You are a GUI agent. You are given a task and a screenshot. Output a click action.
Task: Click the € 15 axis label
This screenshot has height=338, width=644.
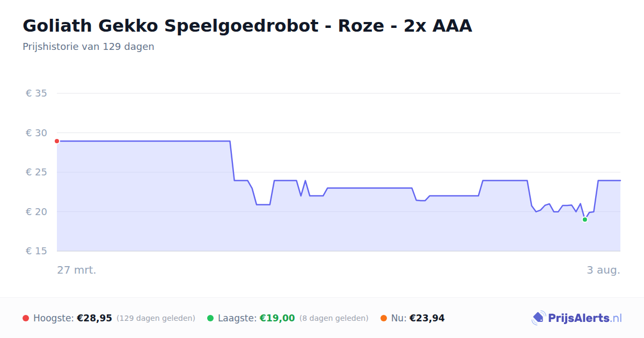[36, 251]
